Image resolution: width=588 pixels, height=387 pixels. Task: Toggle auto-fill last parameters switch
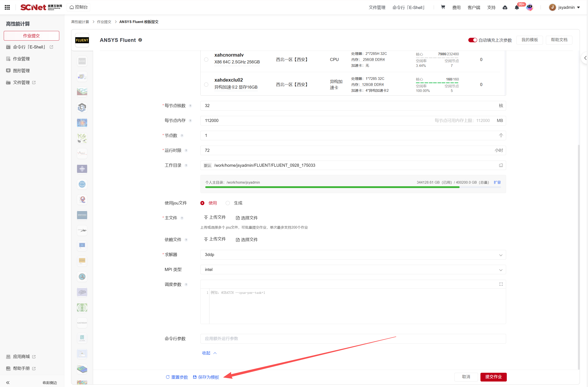[472, 40]
